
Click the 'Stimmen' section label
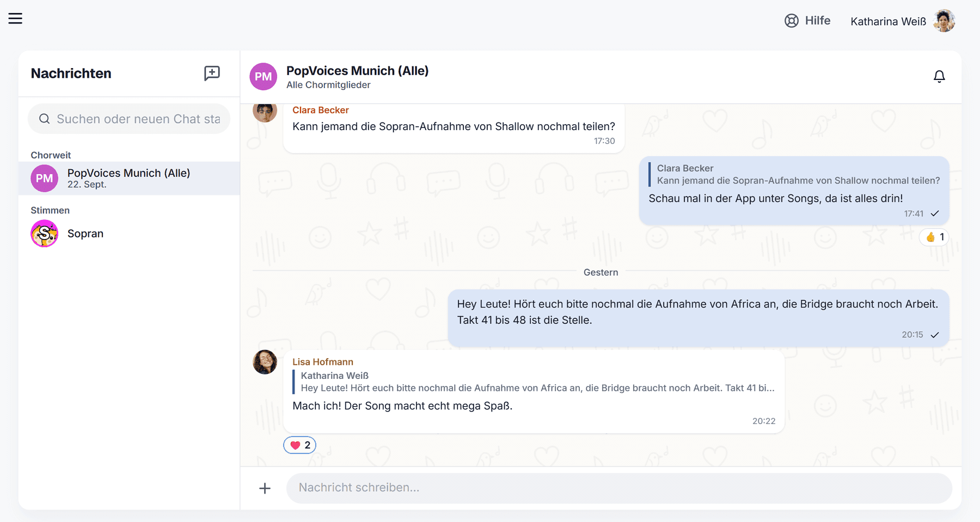pos(50,210)
